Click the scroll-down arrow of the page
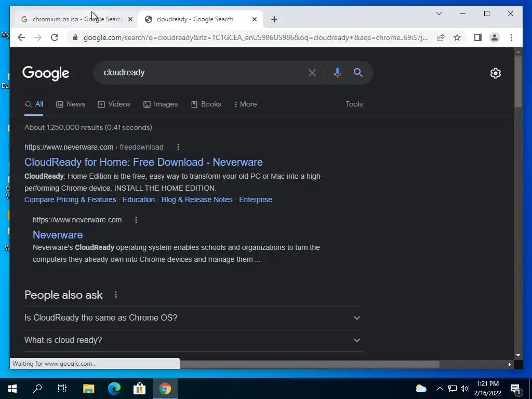Viewport: 532px width, 399px height. tap(518, 355)
